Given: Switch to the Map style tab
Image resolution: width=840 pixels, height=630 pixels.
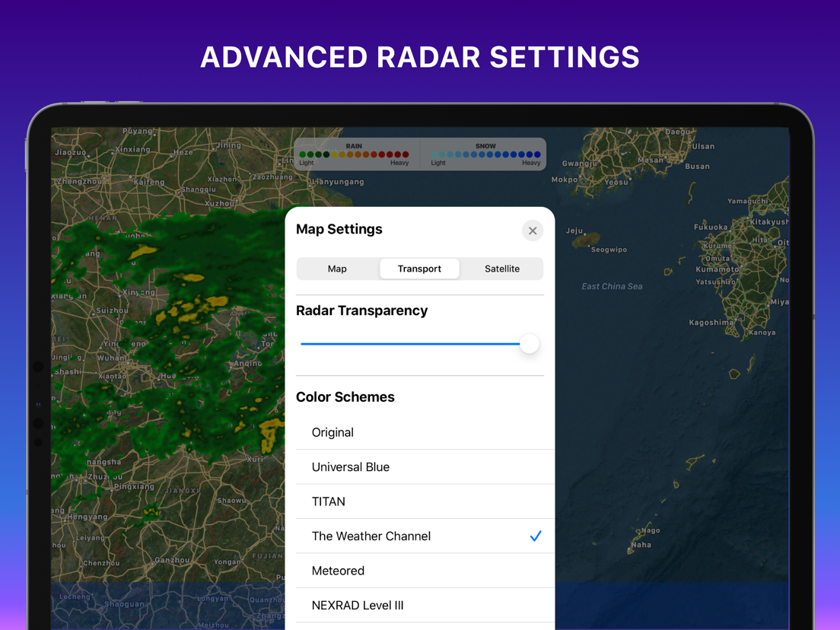Looking at the screenshot, I should [x=338, y=269].
